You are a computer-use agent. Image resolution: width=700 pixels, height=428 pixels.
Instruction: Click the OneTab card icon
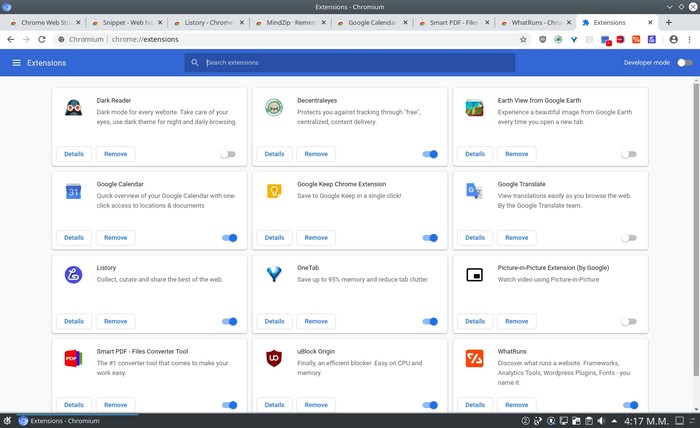coord(274,274)
